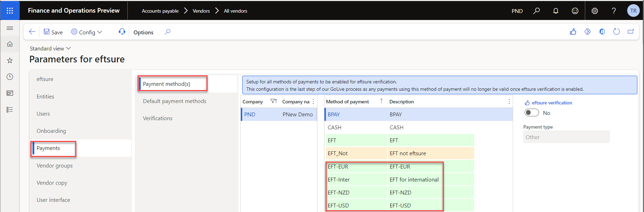Click the support headset icon in toolbar
The height and width of the screenshot is (212, 644).
(x=122, y=32)
